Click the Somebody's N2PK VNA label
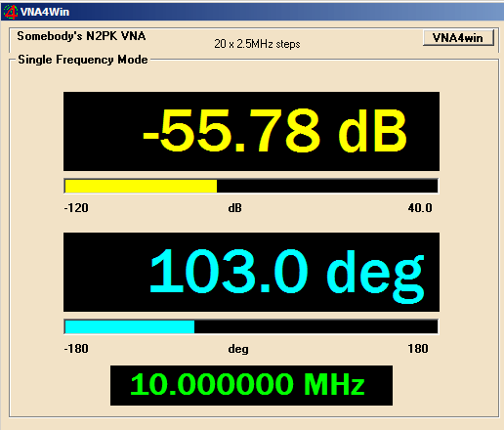Screen dimensions: 504x430 pos(81,36)
